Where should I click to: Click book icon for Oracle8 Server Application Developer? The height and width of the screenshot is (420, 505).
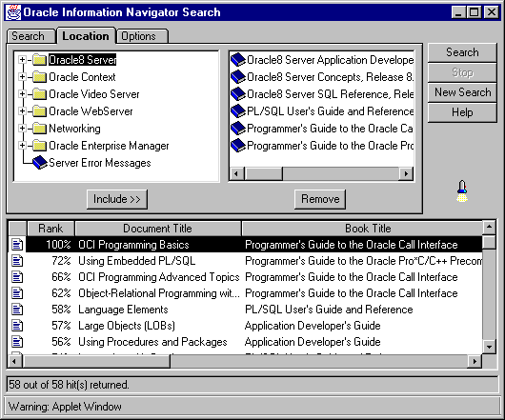(238, 60)
